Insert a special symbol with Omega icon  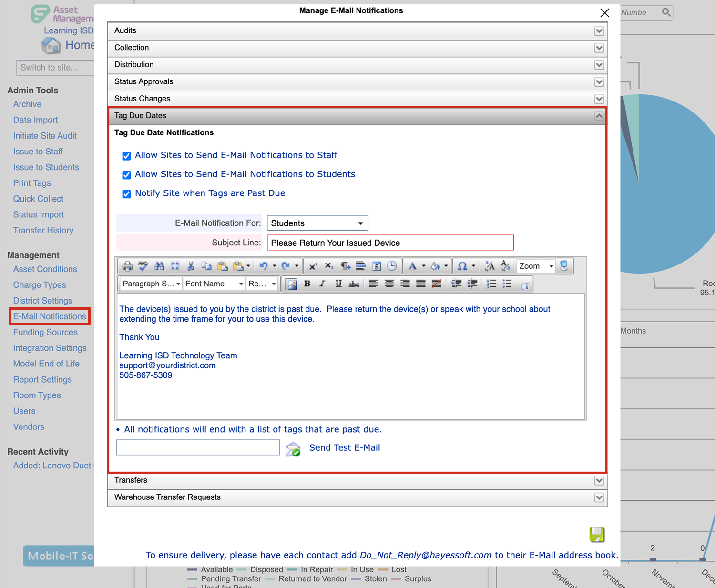point(462,266)
